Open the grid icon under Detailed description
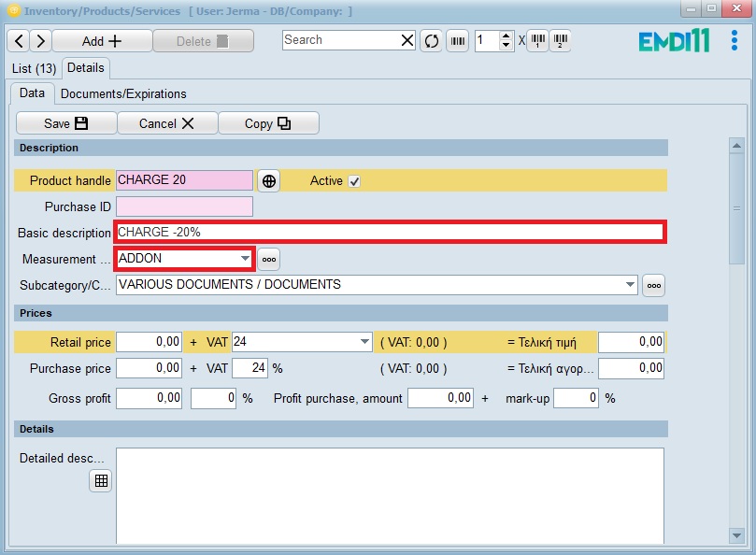756x555 pixels. pos(101,481)
